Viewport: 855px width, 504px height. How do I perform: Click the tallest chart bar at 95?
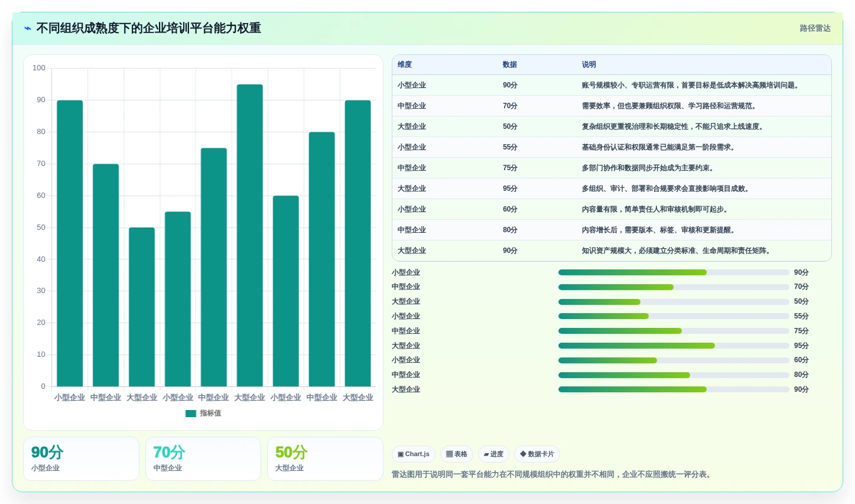(x=250, y=235)
